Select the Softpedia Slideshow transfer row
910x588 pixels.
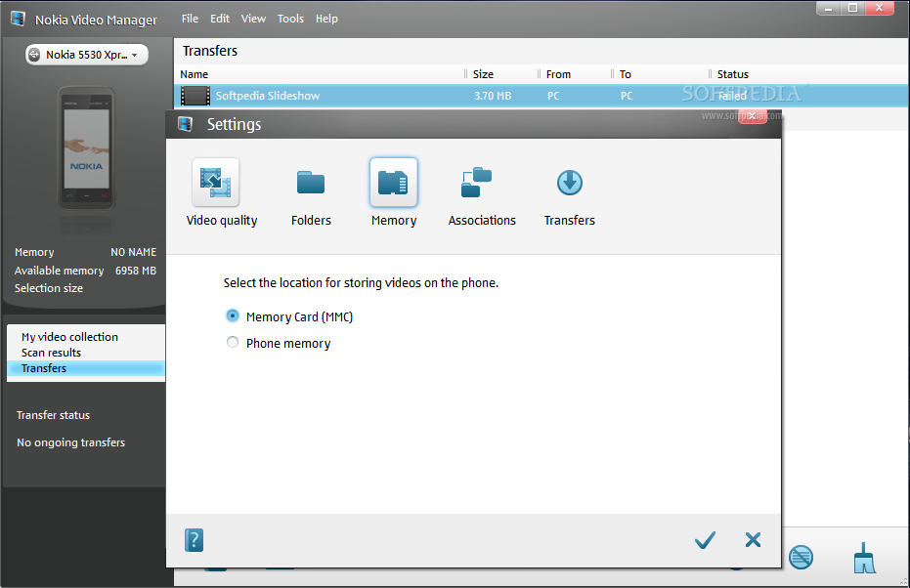click(x=542, y=96)
